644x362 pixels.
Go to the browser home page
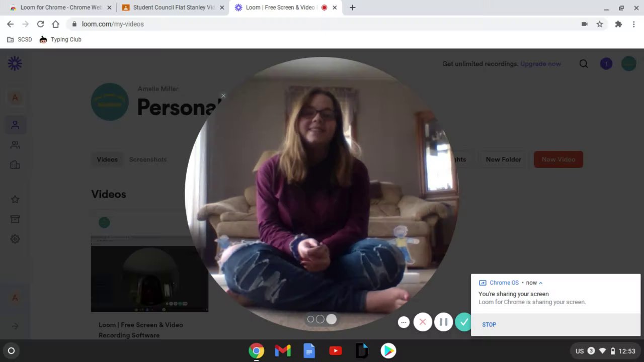(55, 24)
